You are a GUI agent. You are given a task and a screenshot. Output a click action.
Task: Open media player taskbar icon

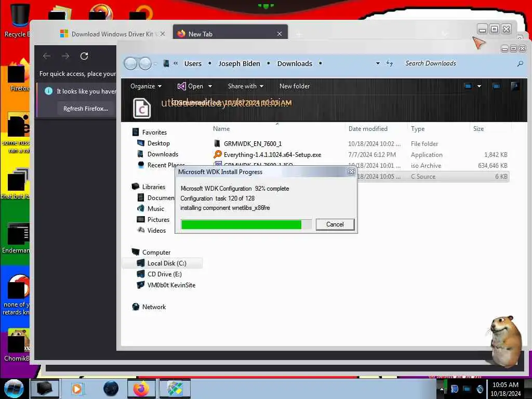77,389
